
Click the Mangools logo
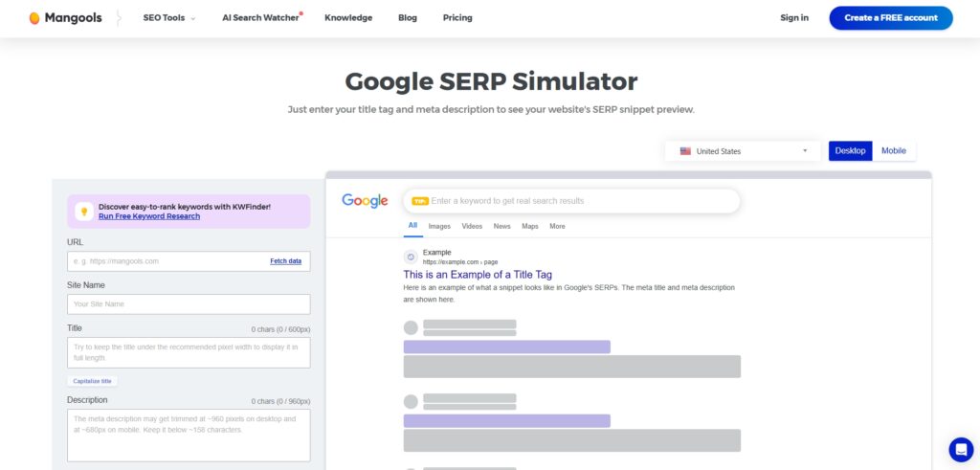66,18
